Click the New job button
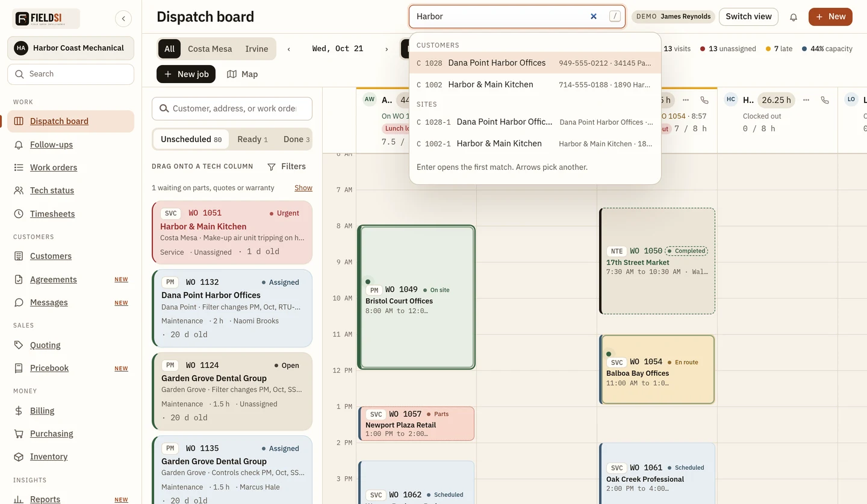Image resolution: width=867 pixels, height=504 pixels. tap(186, 74)
